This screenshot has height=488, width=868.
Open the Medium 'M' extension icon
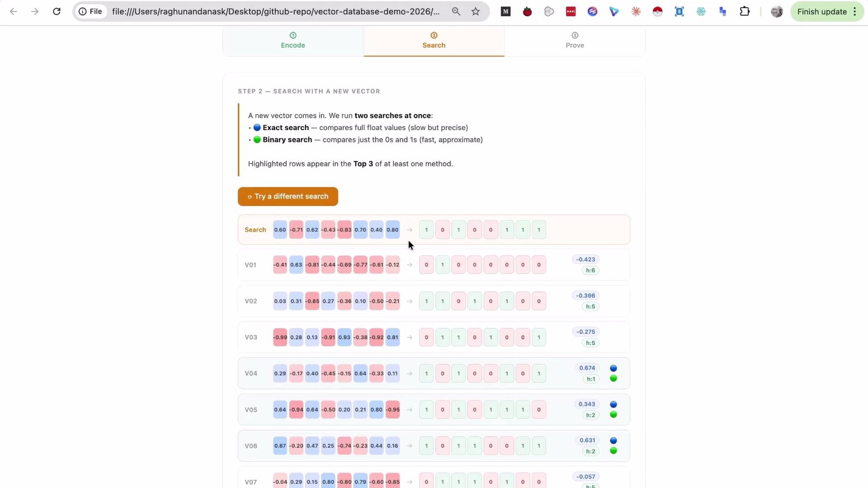506,12
